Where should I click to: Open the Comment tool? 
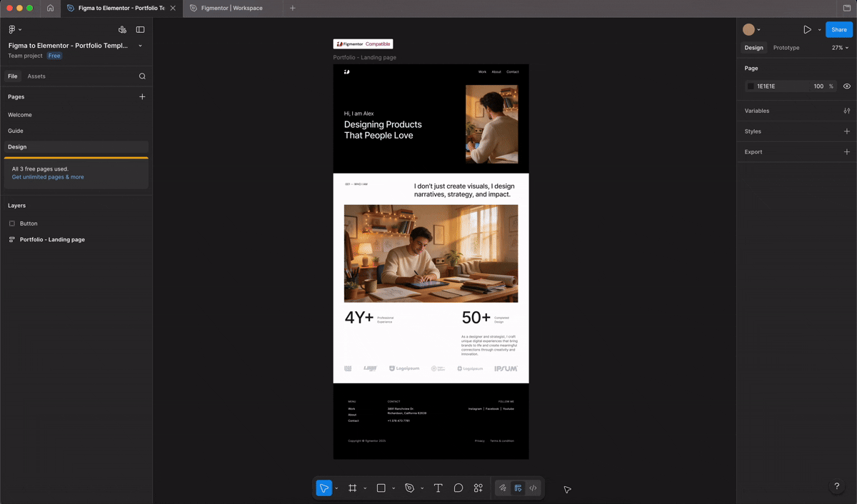tap(458, 488)
